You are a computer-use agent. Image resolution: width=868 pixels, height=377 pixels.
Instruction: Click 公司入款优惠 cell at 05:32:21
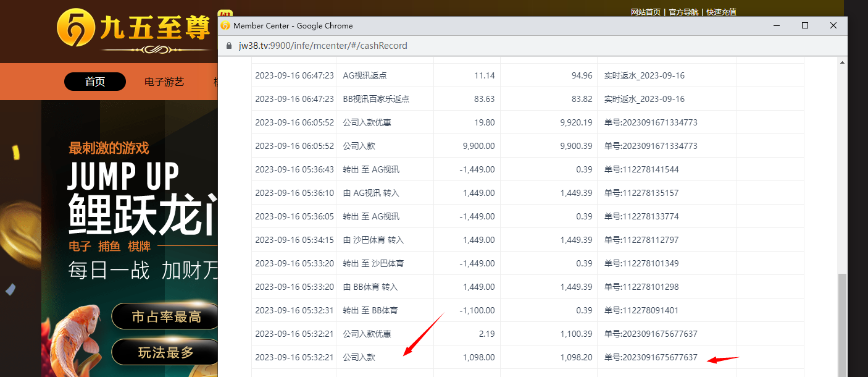[385, 334]
